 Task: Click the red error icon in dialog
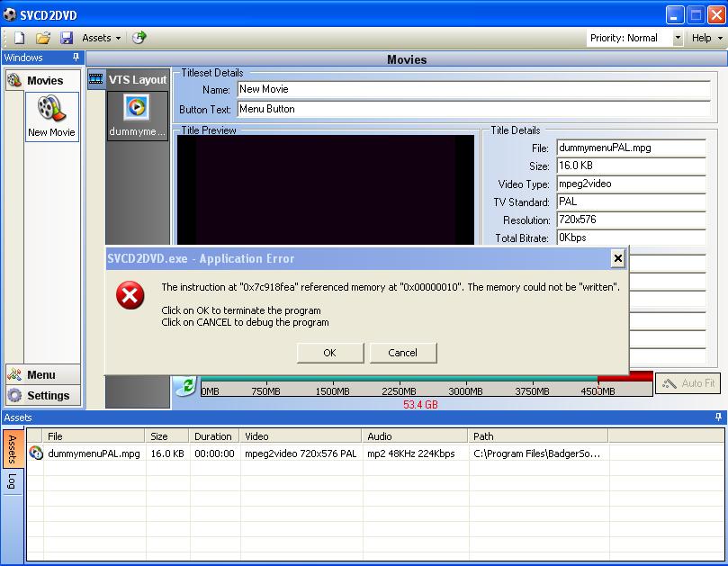(x=130, y=295)
